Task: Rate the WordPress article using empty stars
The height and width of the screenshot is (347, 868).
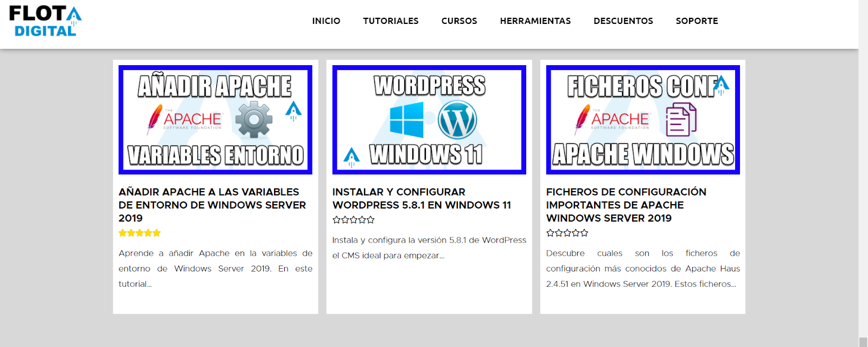Action: 353,220
